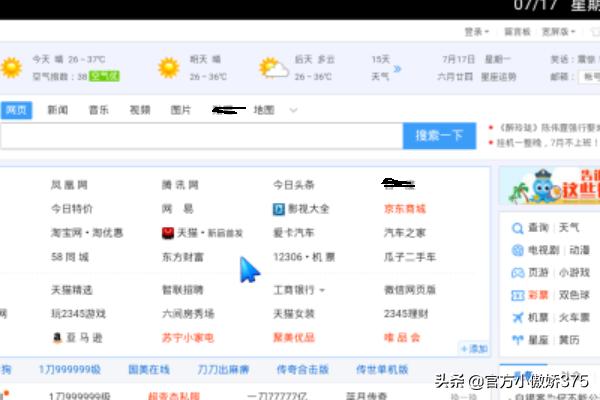The height and width of the screenshot is (400, 600).
Task: Click the partly cloudy weather icon
Action: [x=273, y=68]
